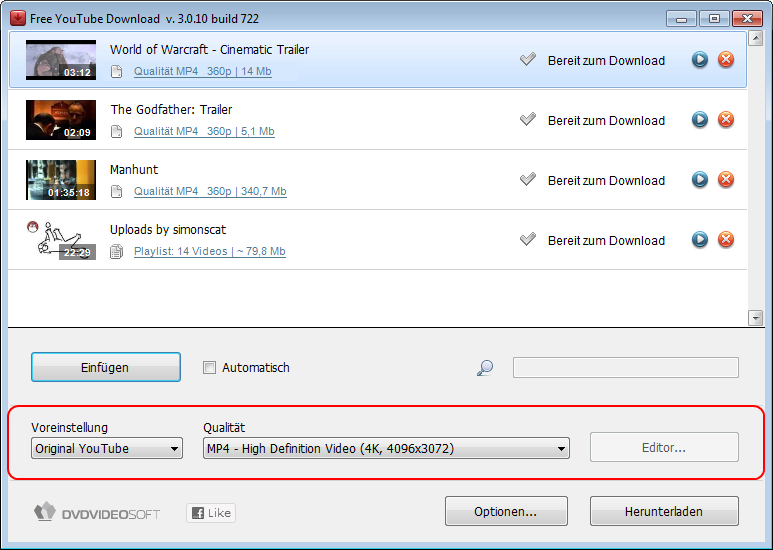Click file icon beside World of Warcraft quality
Viewport: 773px width, 550px height.
click(x=116, y=71)
